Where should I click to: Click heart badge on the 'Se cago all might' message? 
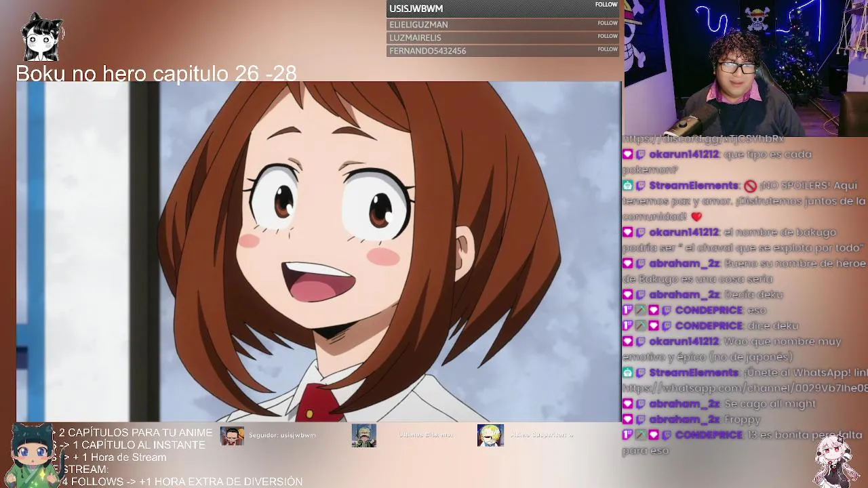(627, 404)
